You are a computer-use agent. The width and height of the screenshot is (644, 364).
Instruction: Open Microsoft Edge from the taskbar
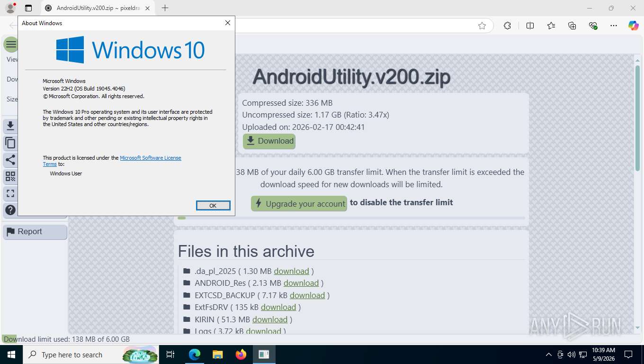coord(194,355)
